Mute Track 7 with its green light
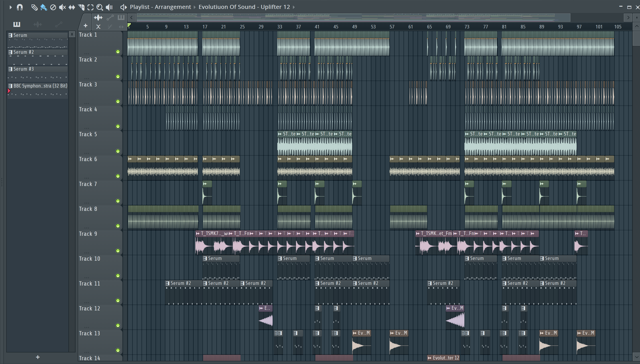This screenshot has width=640, height=364. [x=118, y=201]
